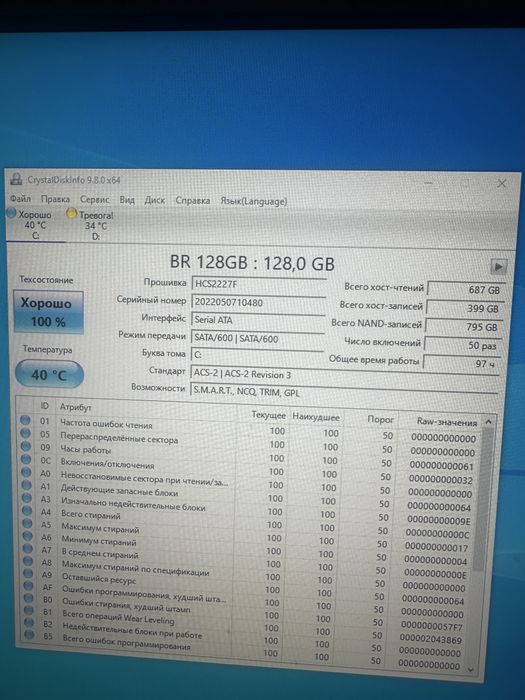
Task: Click the Стандарт field ACS-2 Revision 3
Action: (344, 375)
